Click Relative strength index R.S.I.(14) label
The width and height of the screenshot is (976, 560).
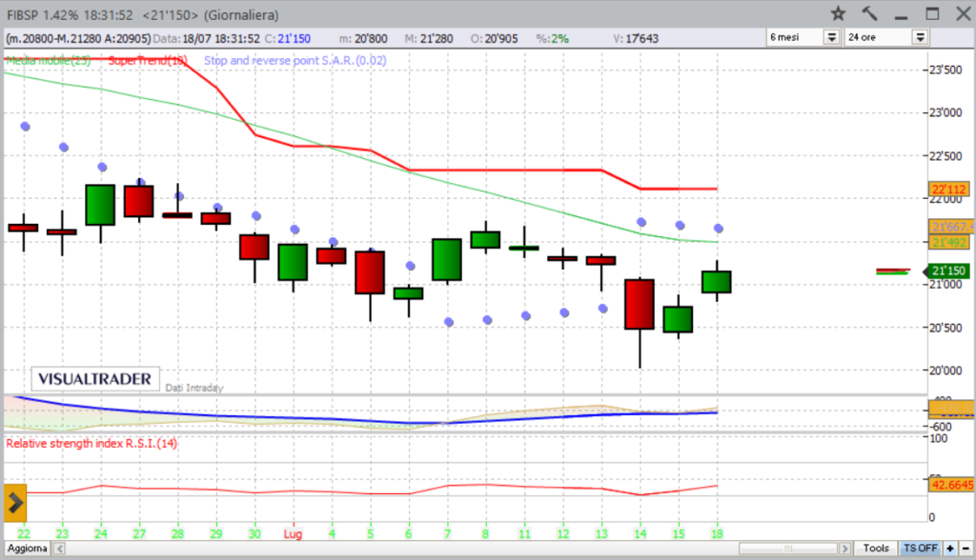pyautogui.click(x=91, y=444)
